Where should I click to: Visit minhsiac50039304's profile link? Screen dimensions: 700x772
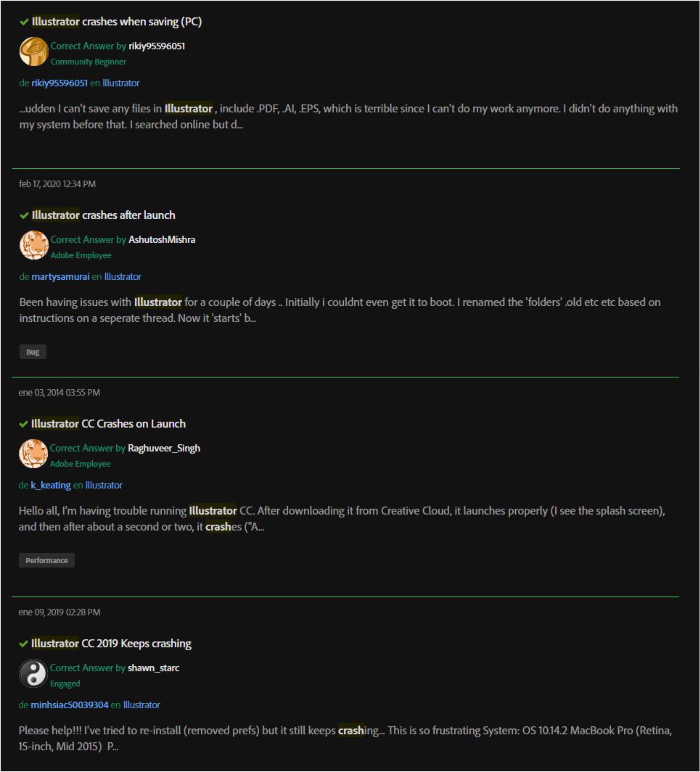[x=69, y=705]
